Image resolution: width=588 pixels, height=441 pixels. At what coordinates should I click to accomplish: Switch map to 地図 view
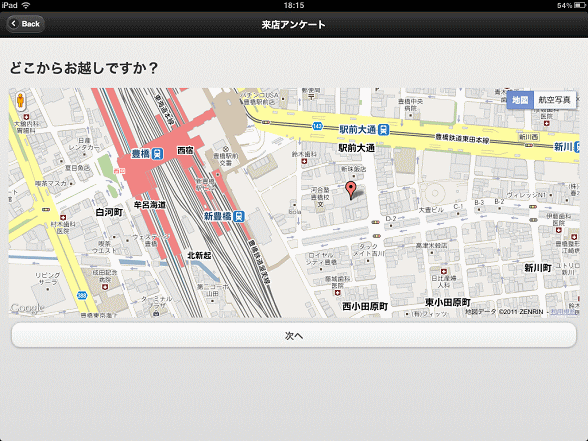(x=520, y=100)
